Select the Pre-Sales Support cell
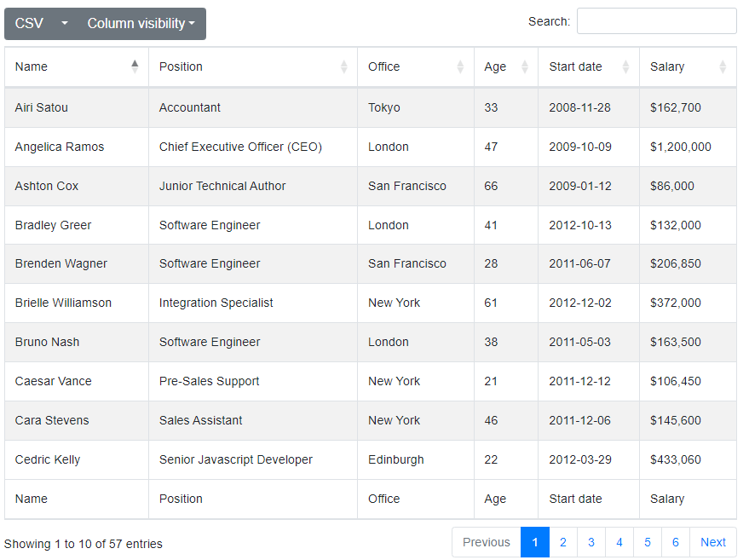749x560 pixels. click(253, 381)
